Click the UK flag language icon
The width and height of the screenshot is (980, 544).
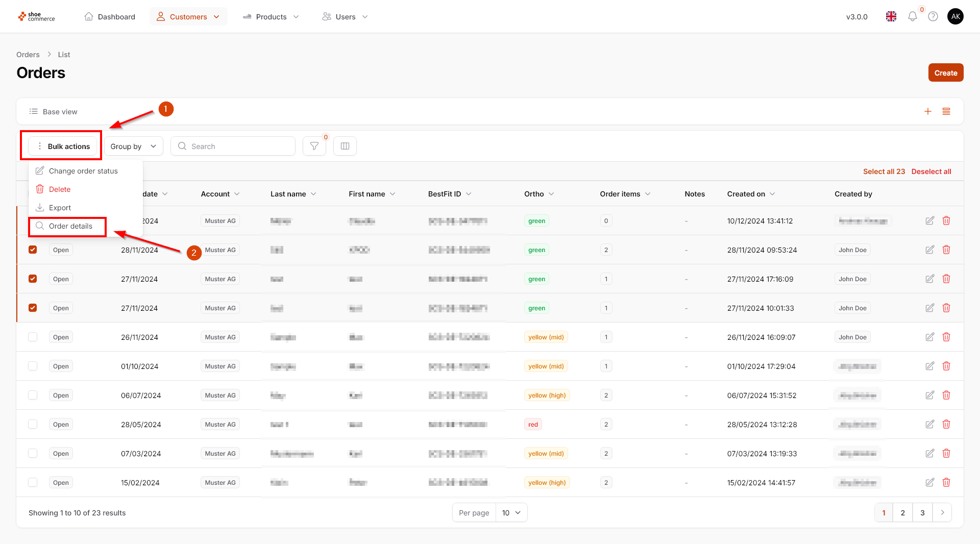(x=891, y=17)
